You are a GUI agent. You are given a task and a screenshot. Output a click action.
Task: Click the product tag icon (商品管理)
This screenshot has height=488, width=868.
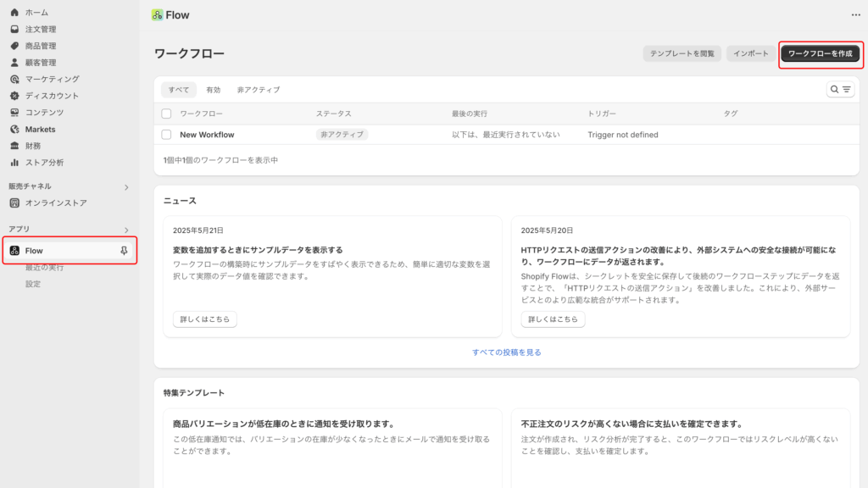pyautogui.click(x=14, y=46)
